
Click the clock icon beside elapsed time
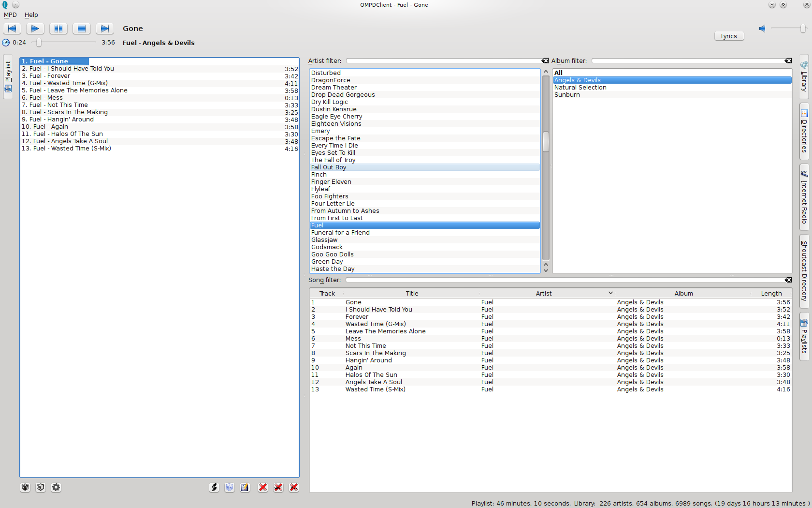point(6,43)
